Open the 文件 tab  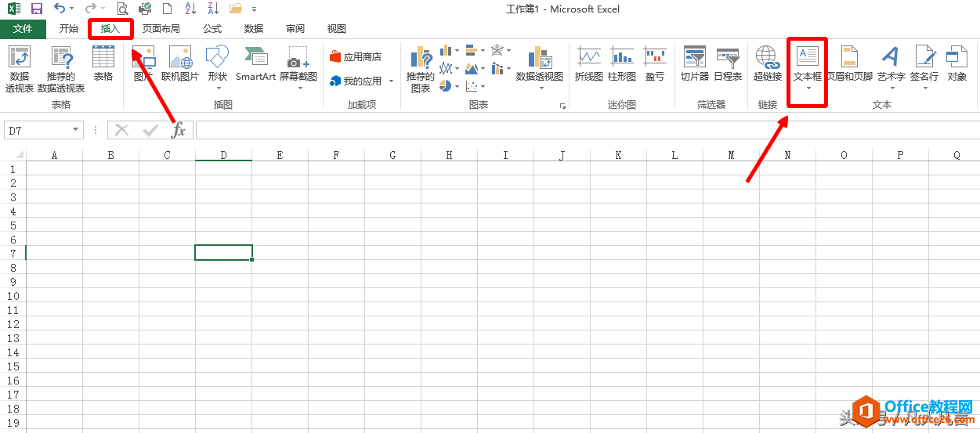[23, 29]
